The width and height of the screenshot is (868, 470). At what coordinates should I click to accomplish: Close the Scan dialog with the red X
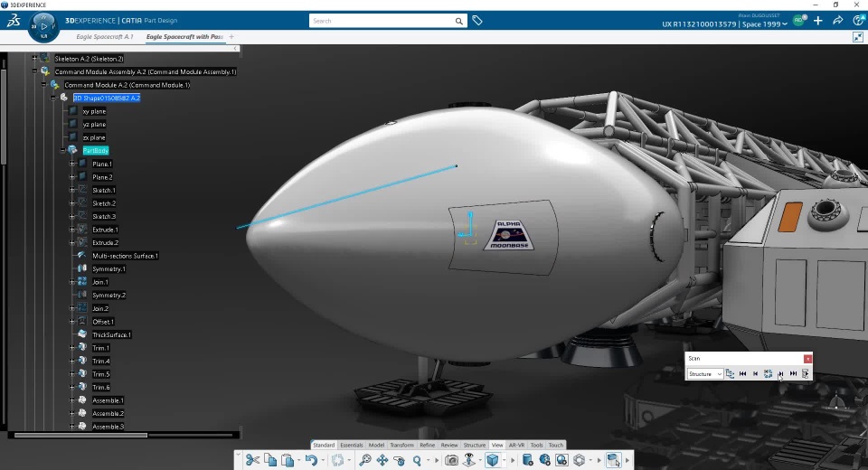click(807, 359)
